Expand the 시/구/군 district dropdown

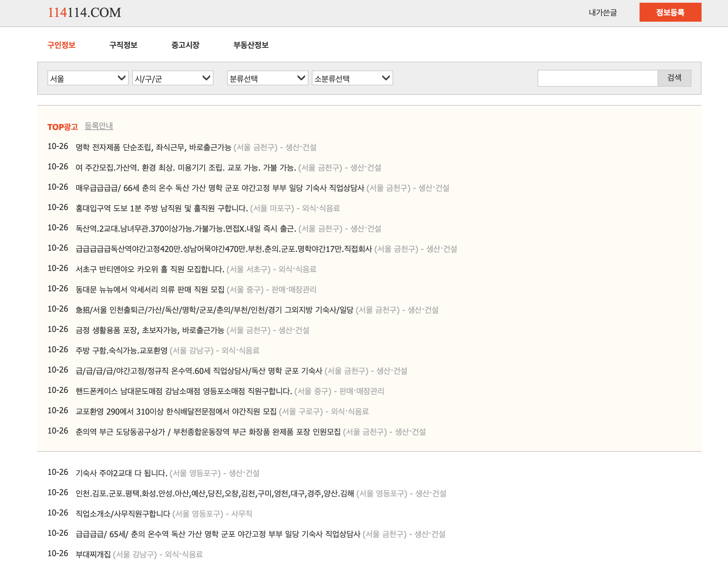tap(173, 78)
